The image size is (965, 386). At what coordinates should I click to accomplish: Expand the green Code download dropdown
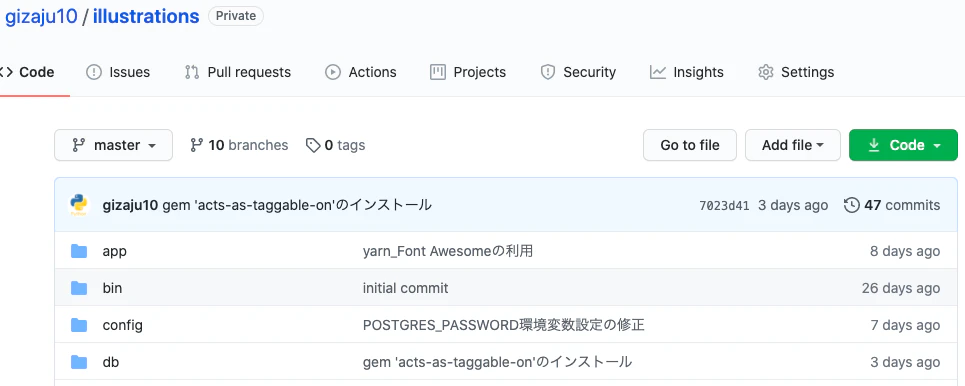tap(903, 145)
